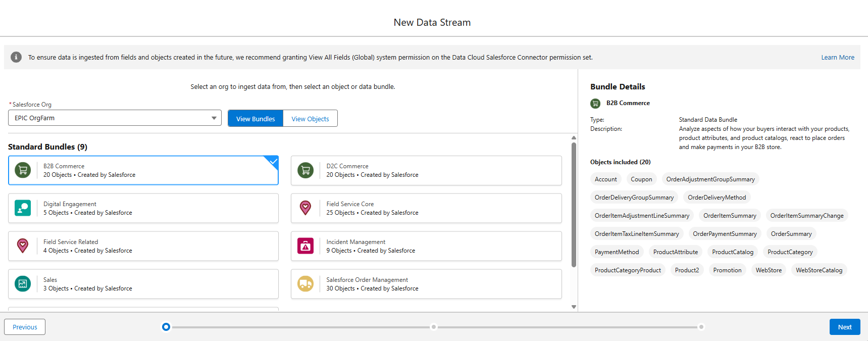Click the Digital Engagement chat icon
The height and width of the screenshot is (341, 868).
click(x=23, y=208)
